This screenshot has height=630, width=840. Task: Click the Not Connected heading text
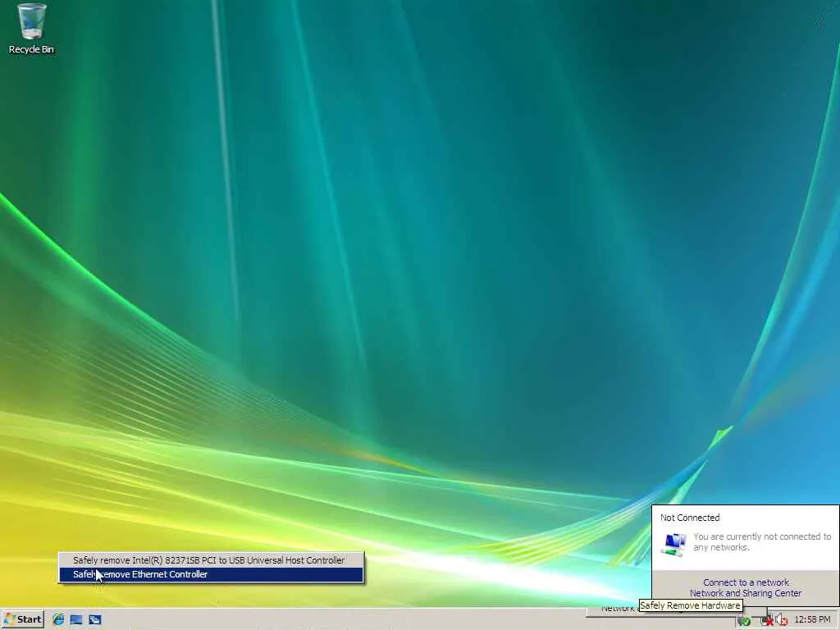click(690, 518)
